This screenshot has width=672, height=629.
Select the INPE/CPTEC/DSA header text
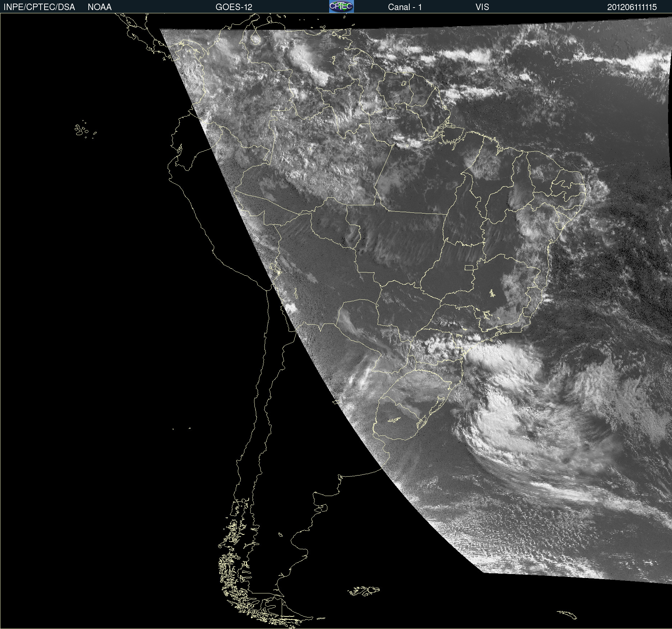[x=39, y=7]
